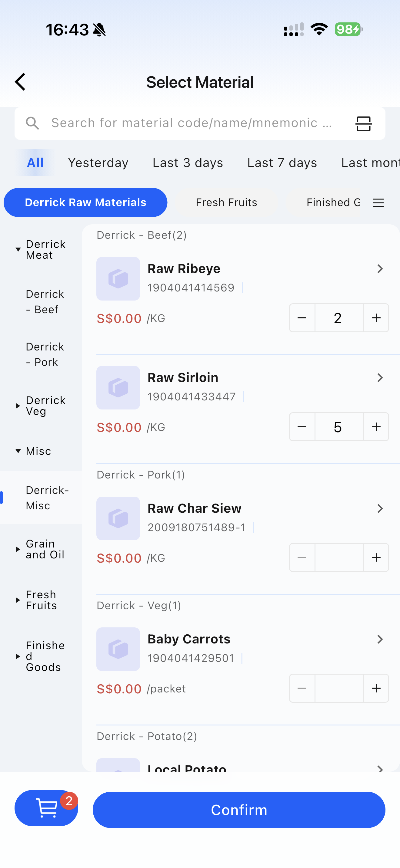This screenshot has width=400, height=868.
Task: Decrease Raw Sirloin quantity with minus
Action: click(302, 427)
